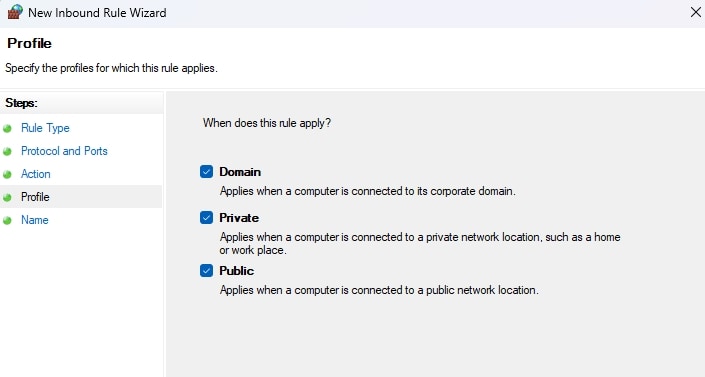Uncheck the Domain profile checkbox
The height and width of the screenshot is (377, 705).
(206, 171)
